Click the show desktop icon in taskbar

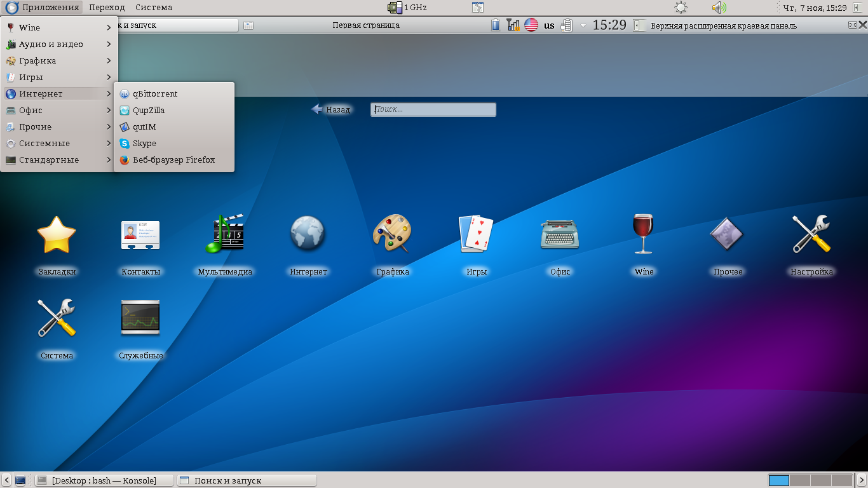pyautogui.click(x=20, y=480)
